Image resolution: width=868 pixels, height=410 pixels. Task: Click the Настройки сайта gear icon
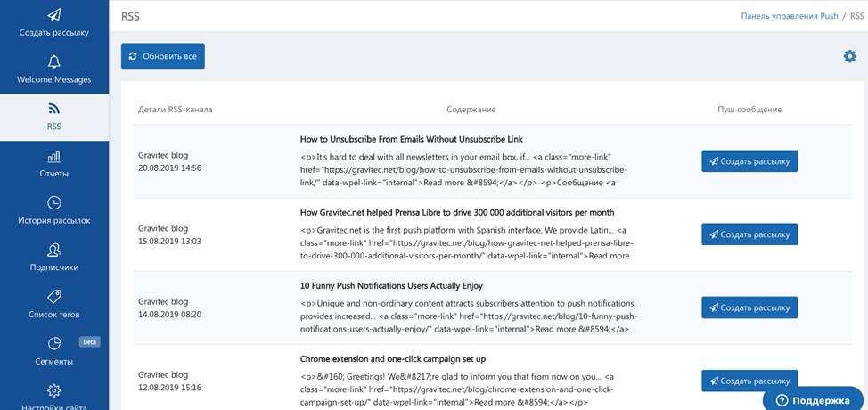[53, 390]
